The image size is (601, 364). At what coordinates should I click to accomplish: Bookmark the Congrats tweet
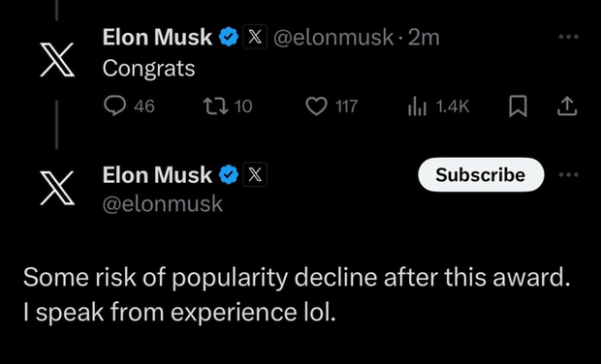pyautogui.click(x=518, y=106)
